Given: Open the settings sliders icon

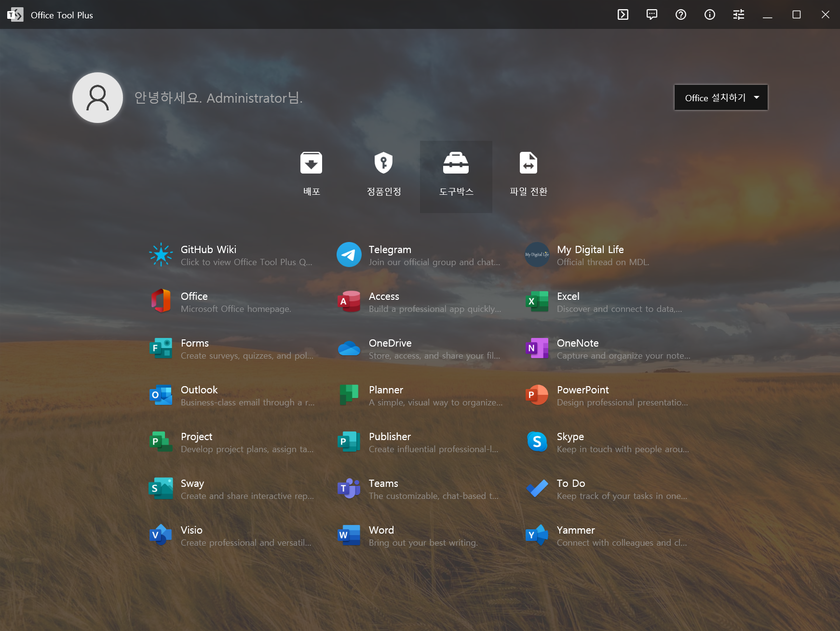Looking at the screenshot, I should [739, 14].
